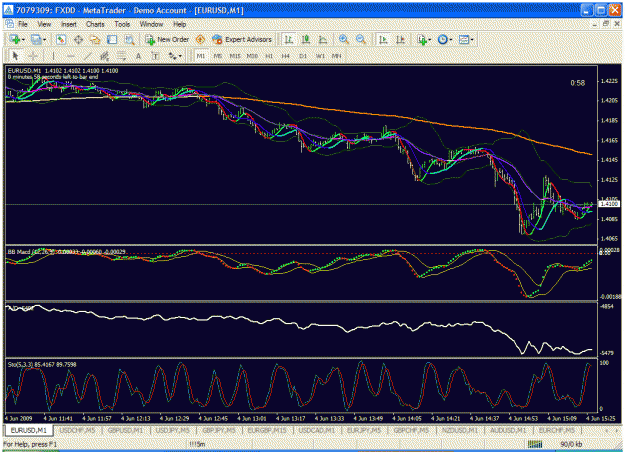Screen dimensions: 625x452
Task: Expand the New Chart dropdown arrow
Action: click(x=23, y=40)
